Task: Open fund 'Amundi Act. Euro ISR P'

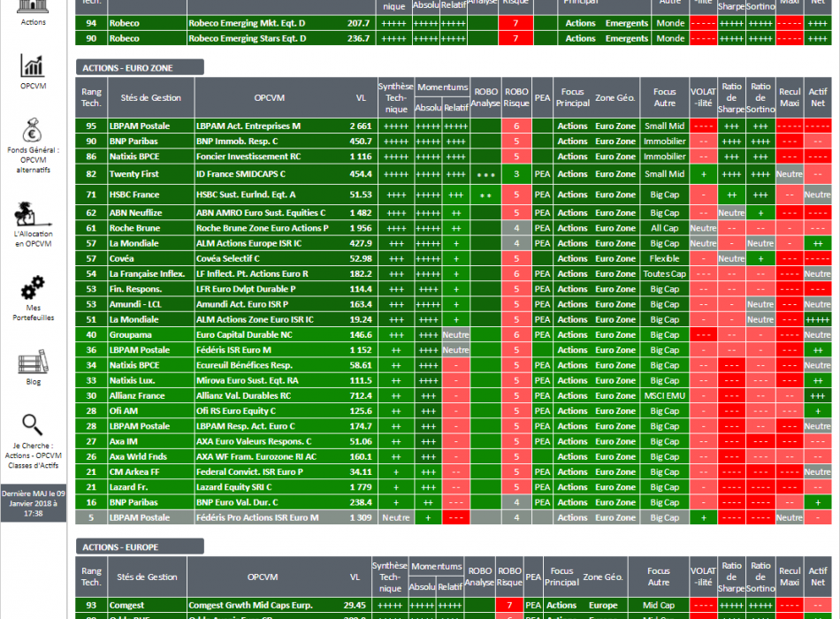Action: coord(242,304)
